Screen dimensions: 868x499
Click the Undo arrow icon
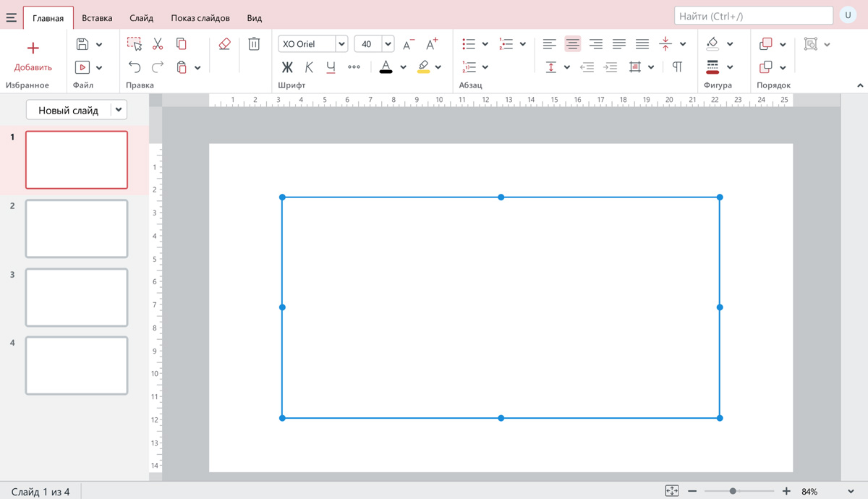(135, 67)
